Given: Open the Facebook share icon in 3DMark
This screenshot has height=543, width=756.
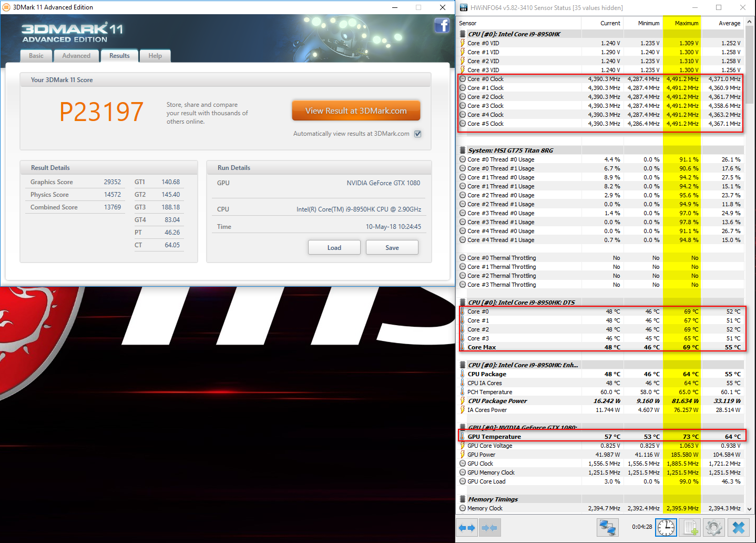Looking at the screenshot, I should (x=442, y=25).
